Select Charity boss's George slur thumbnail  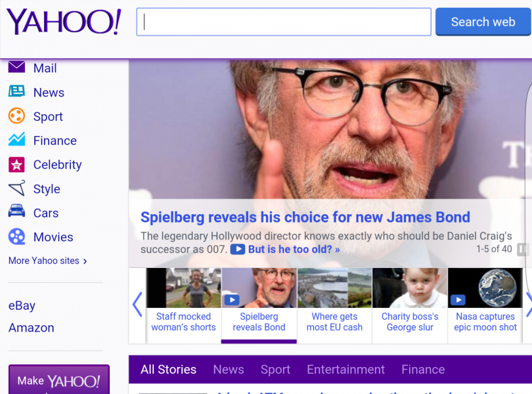(x=410, y=305)
